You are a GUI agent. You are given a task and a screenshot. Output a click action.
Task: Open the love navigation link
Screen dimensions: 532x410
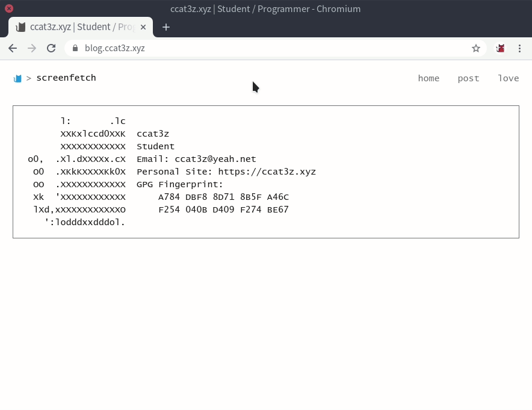[508, 78]
